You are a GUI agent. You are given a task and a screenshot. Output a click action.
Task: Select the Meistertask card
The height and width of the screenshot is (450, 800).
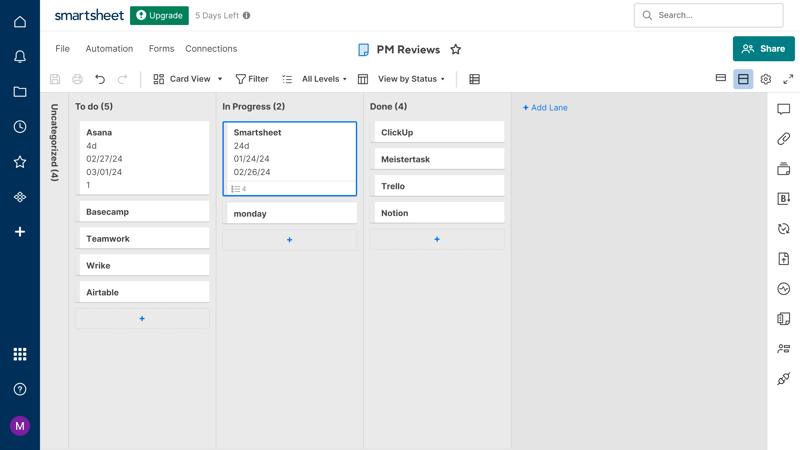437,159
